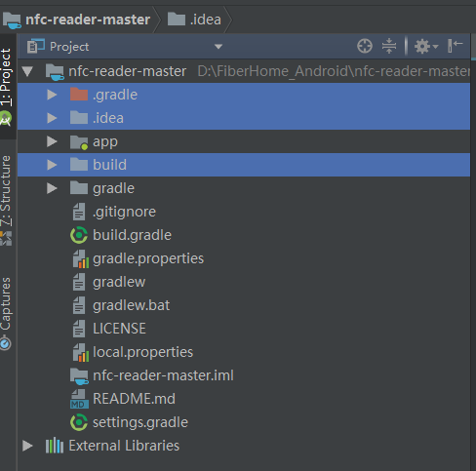The height and width of the screenshot is (471, 476).
Task: Open the Project view dropdown
Action: (218, 47)
